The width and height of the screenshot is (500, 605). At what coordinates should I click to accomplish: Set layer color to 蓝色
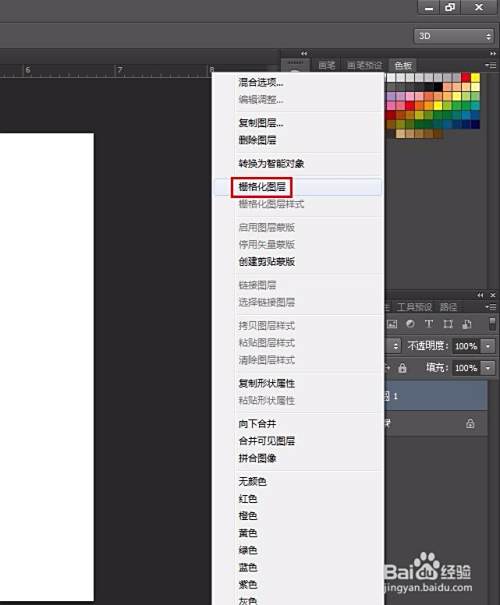(298, 568)
